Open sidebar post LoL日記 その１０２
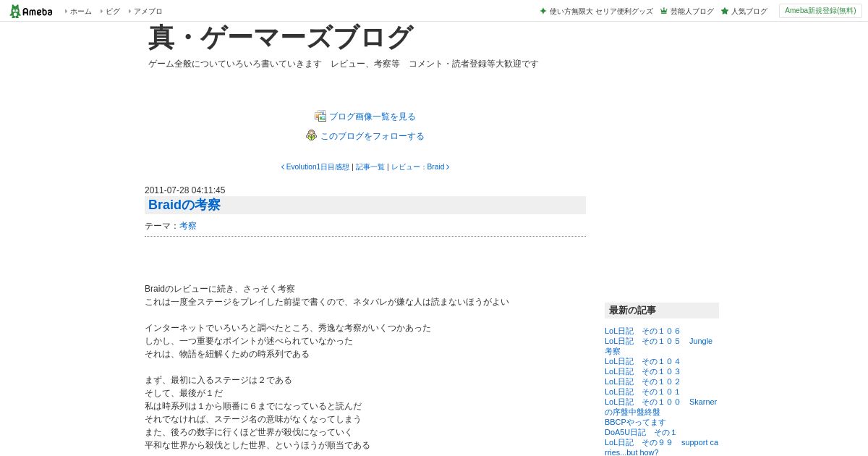 coord(642,381)
